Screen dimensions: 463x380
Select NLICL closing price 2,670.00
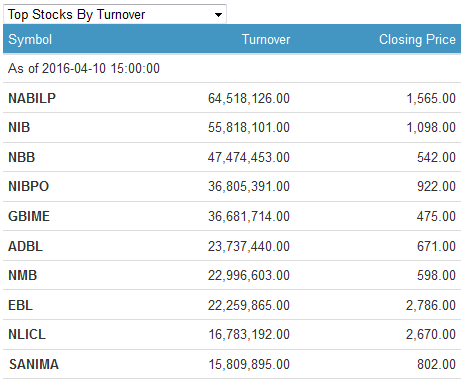pyautogui.click(x=431, y=334)
